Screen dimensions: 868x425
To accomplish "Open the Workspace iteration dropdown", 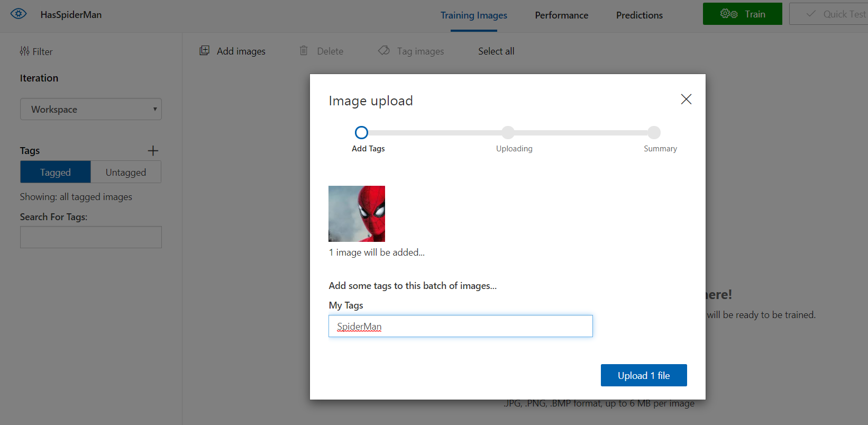I will [91, 110].
